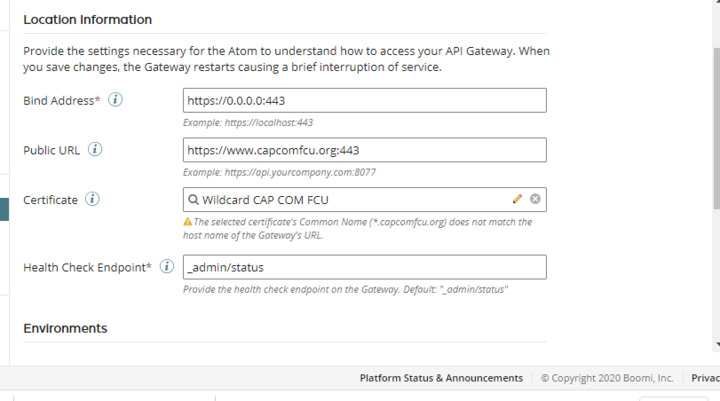Click the Copyright 2020 Boomi, Inc. text

[610, 378]
